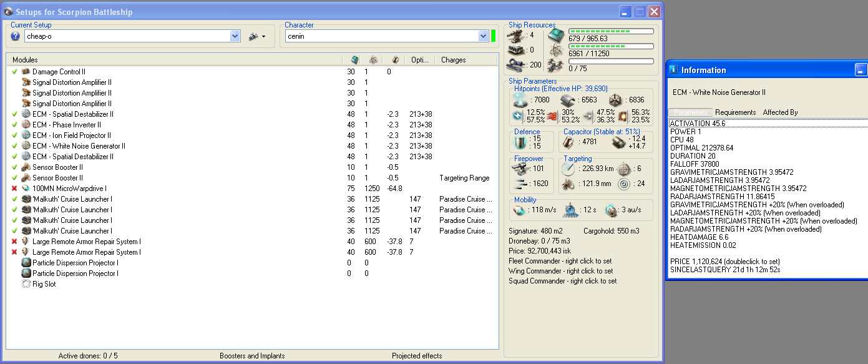868x364 pixels.
Task: Toggle the red X on 100MN MicroWarpdrive I
Action: [x=14, y=189]
